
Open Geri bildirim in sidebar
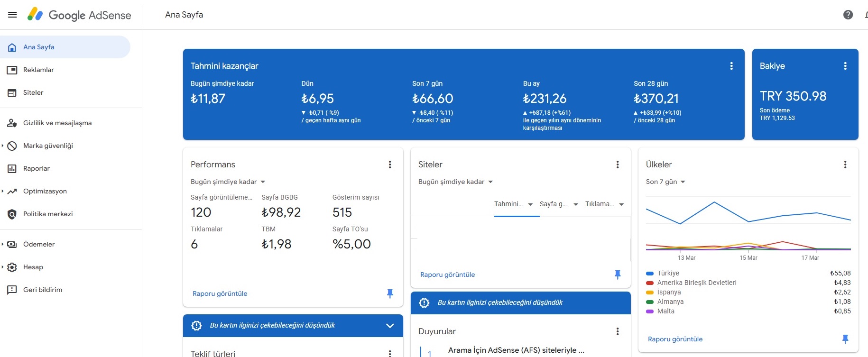[x=65, y=290]
